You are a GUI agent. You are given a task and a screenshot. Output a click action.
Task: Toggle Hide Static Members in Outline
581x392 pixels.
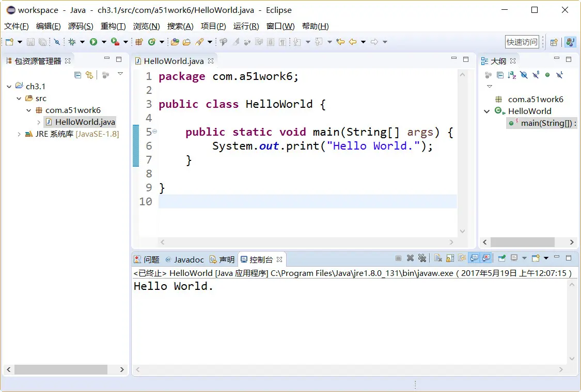(536, 75)
